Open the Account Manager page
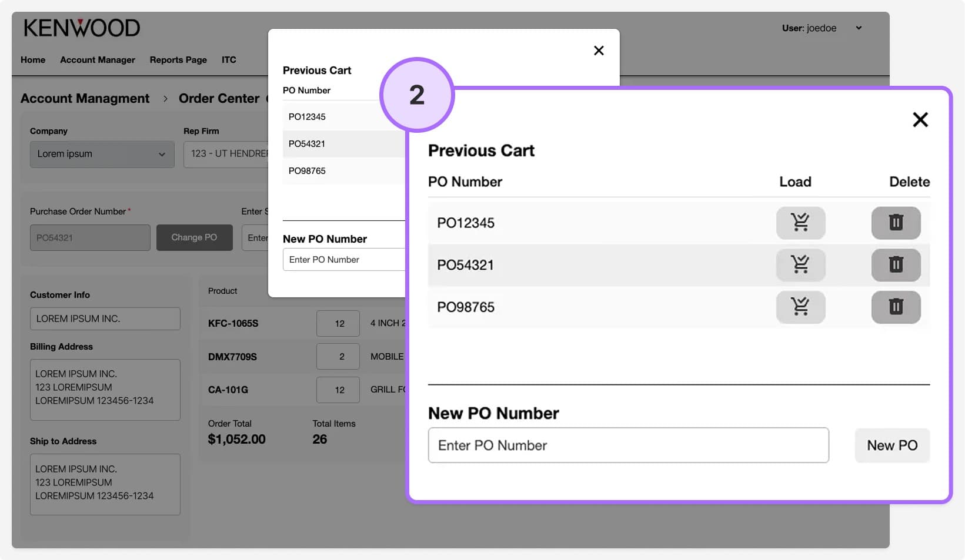This screenshot has height=560, width=965. click(97, 59)
